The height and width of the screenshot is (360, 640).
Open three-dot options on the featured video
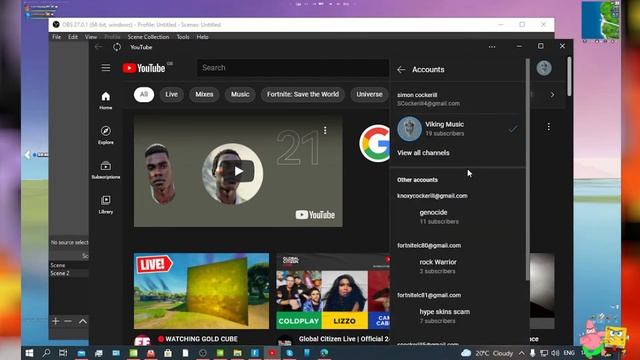325,130
